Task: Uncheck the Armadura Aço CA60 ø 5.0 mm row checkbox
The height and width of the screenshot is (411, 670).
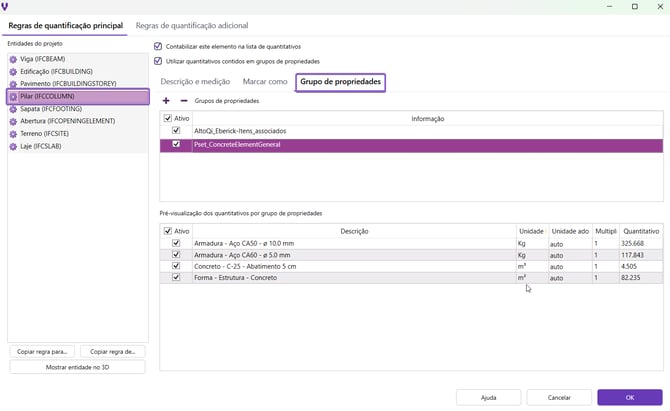Action: (176, 255)
